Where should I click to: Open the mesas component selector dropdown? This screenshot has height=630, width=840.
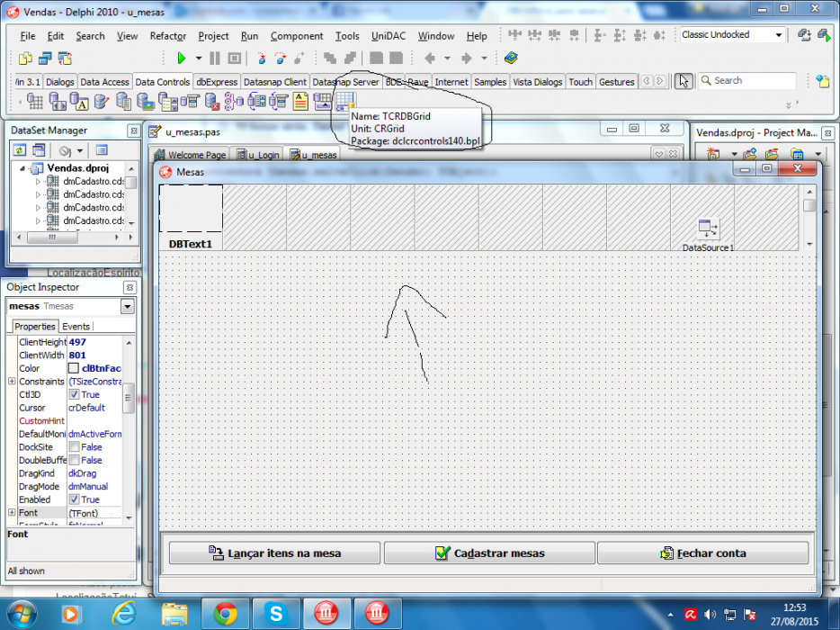click(128, 306)
